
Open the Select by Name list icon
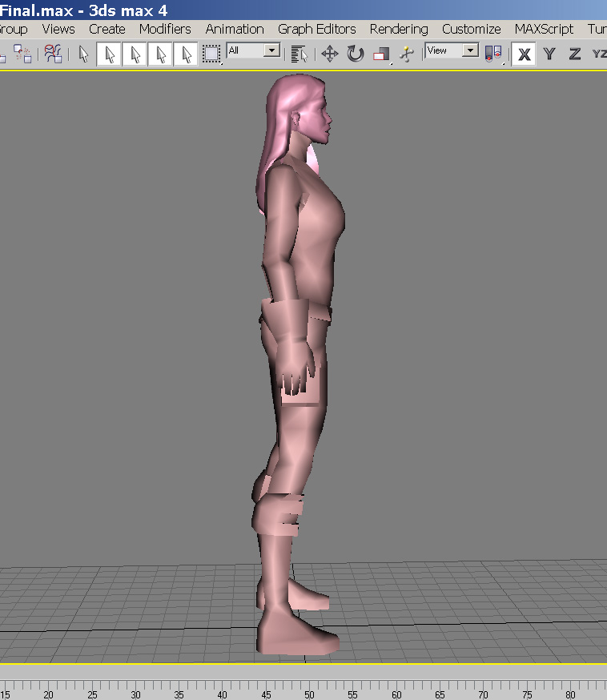[299, 54]
